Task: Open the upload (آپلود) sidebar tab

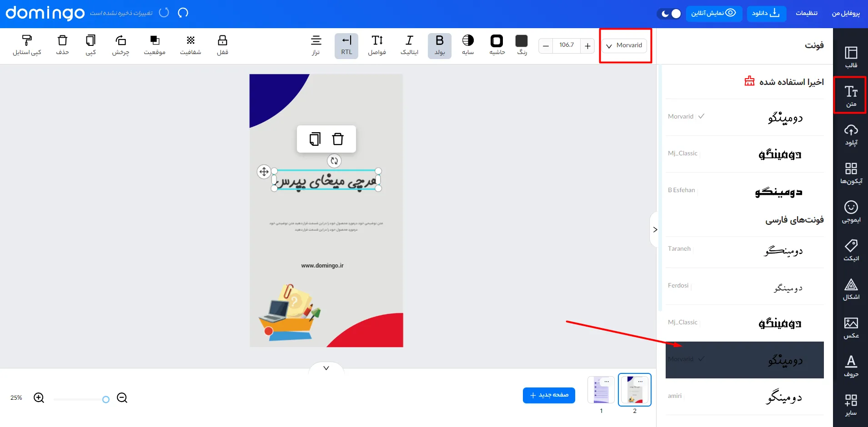Action: (x=851, y=134)
